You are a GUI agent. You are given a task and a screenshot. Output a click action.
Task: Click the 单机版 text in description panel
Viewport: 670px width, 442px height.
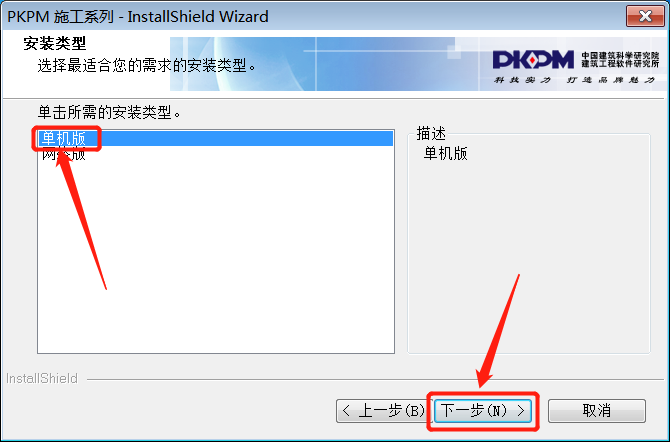446,153
